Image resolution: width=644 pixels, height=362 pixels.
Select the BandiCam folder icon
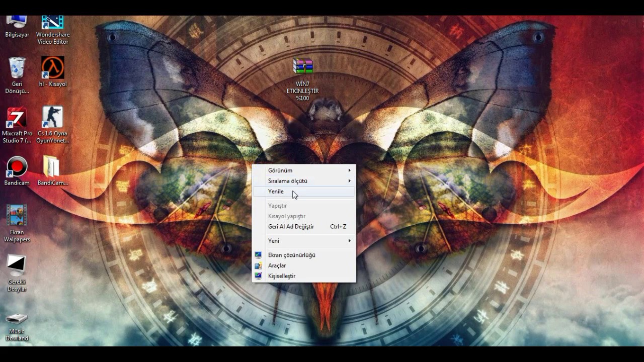(x=51, y=167)
